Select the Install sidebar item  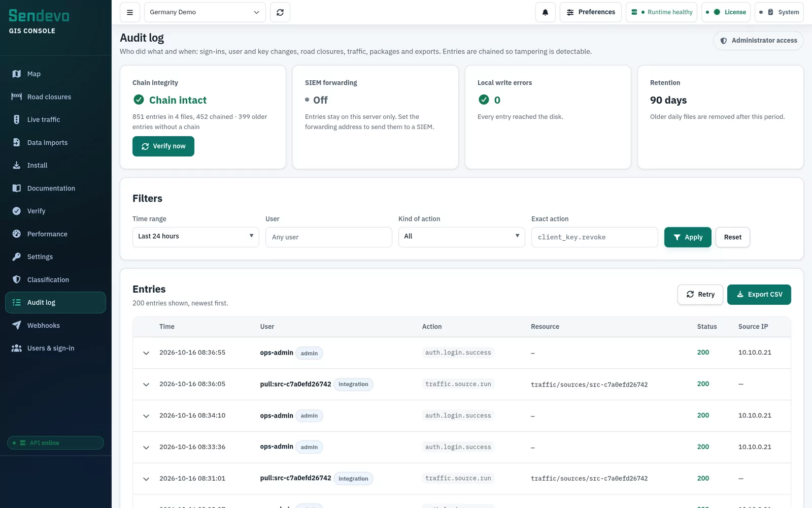coord(55,165)
